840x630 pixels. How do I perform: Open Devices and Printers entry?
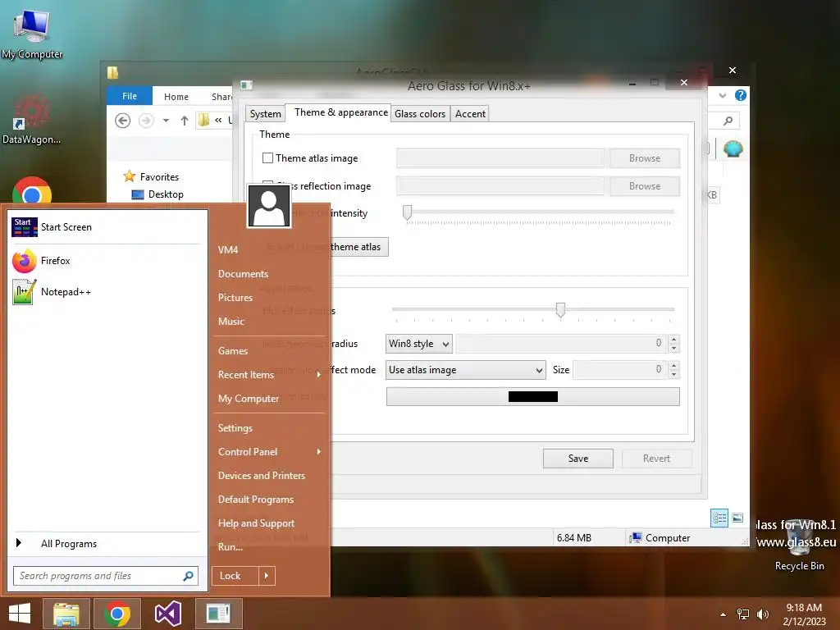262,476
